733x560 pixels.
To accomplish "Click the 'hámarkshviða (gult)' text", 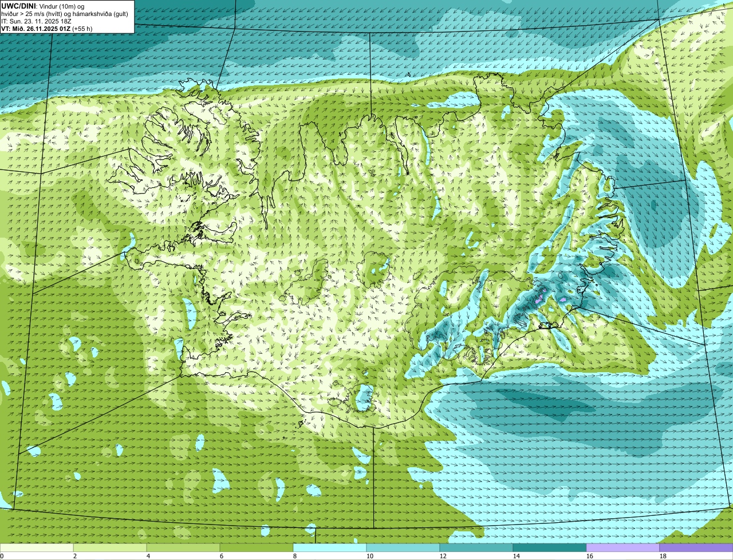I will (100, 14).
